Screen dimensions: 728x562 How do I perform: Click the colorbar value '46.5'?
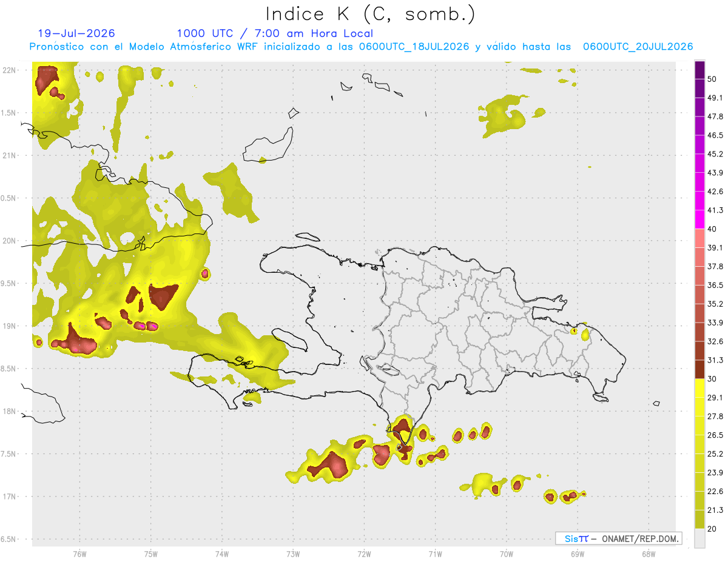pyautogui.click(x=715, y=135)
